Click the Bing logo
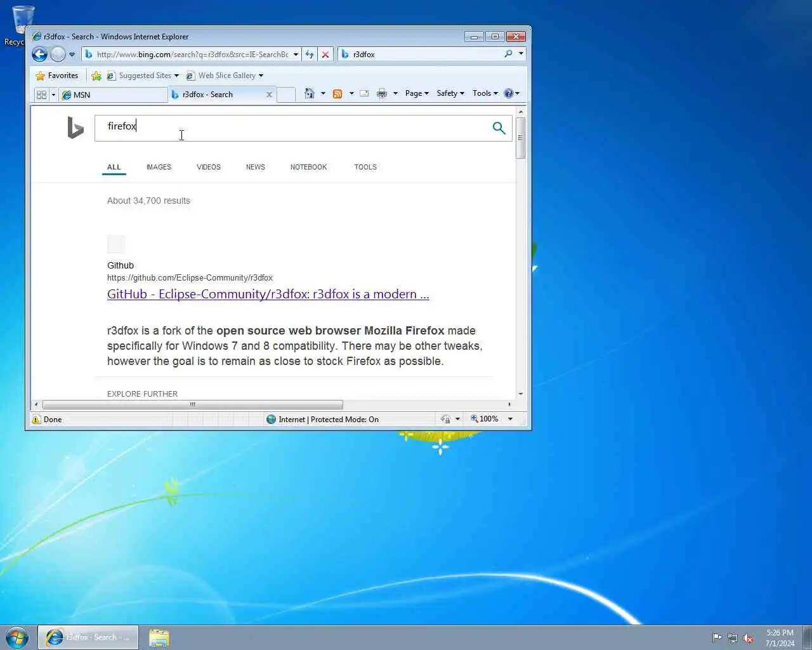 click(x=75, y=128)
